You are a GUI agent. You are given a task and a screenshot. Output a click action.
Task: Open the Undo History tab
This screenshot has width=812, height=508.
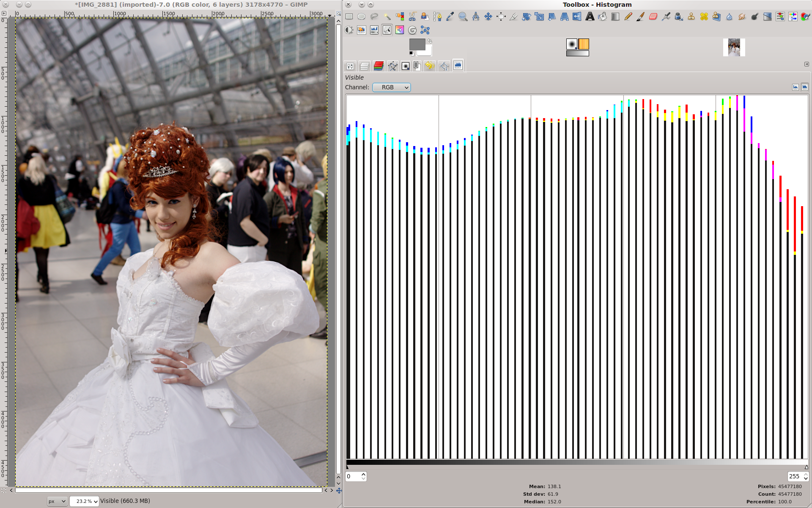pos(429,66)
